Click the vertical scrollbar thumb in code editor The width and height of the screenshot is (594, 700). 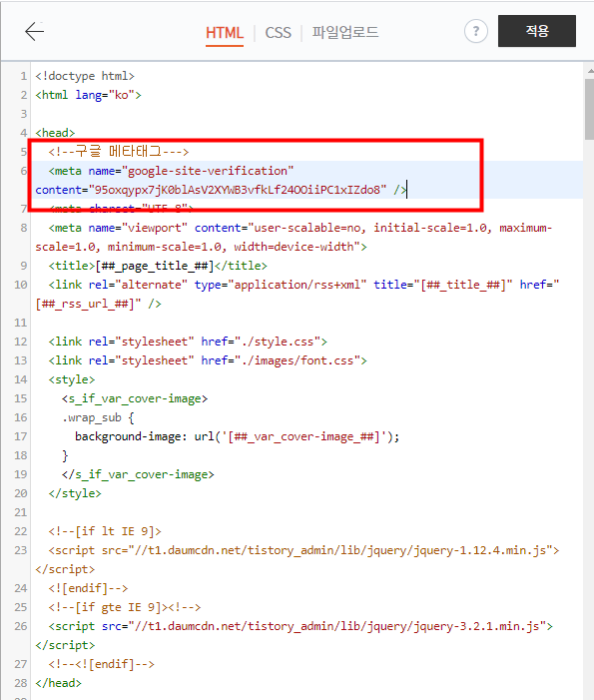(x=590, y=109)
